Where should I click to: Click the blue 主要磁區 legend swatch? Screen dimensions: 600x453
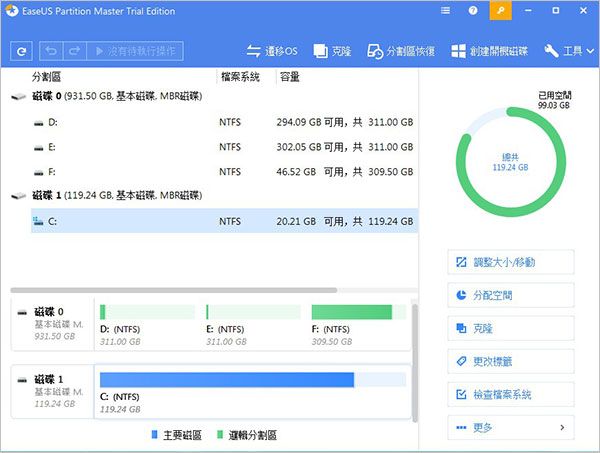click(x=155, y=435)
